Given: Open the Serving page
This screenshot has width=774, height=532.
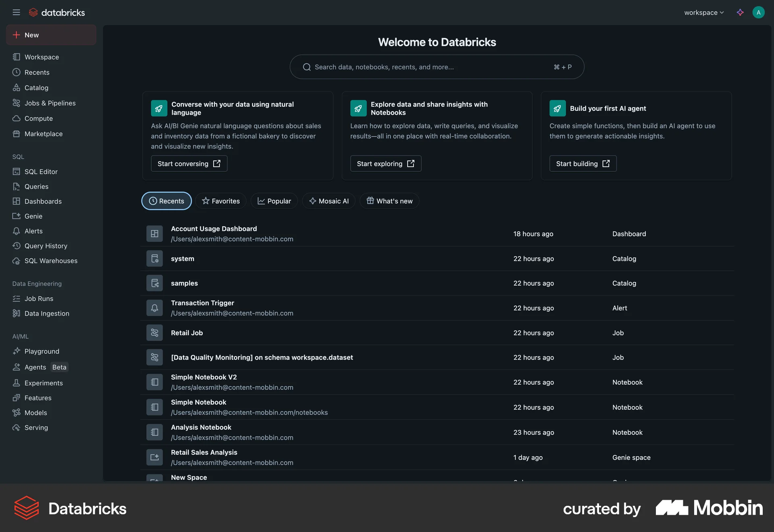Looking at the screenshot, I should click(x=36, y=428).
